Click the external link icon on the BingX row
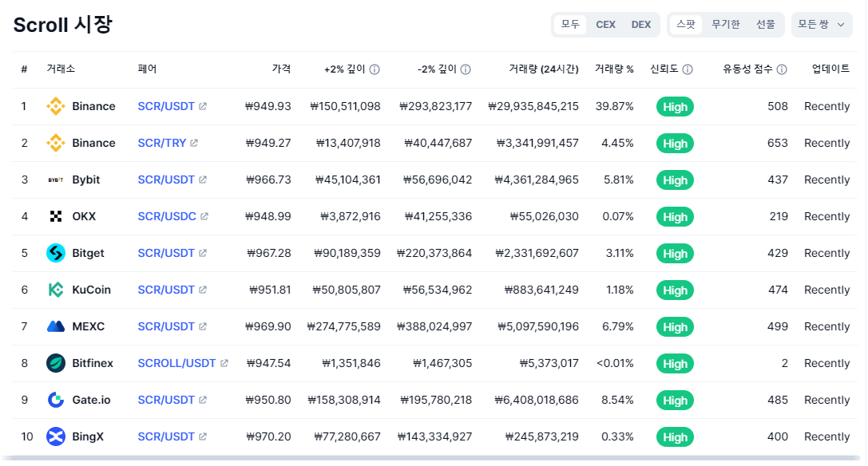868x466 pixels. pyautogui.click(x=203, y=436)
